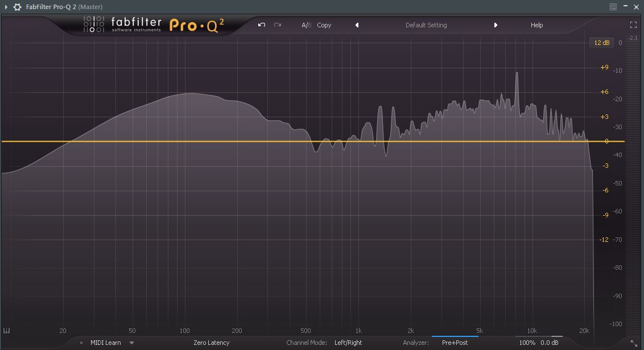The width and height of the screenshot is (644, 350).
Task: Change the Zero Latency processing mode
Action: [x=212, y=343]
